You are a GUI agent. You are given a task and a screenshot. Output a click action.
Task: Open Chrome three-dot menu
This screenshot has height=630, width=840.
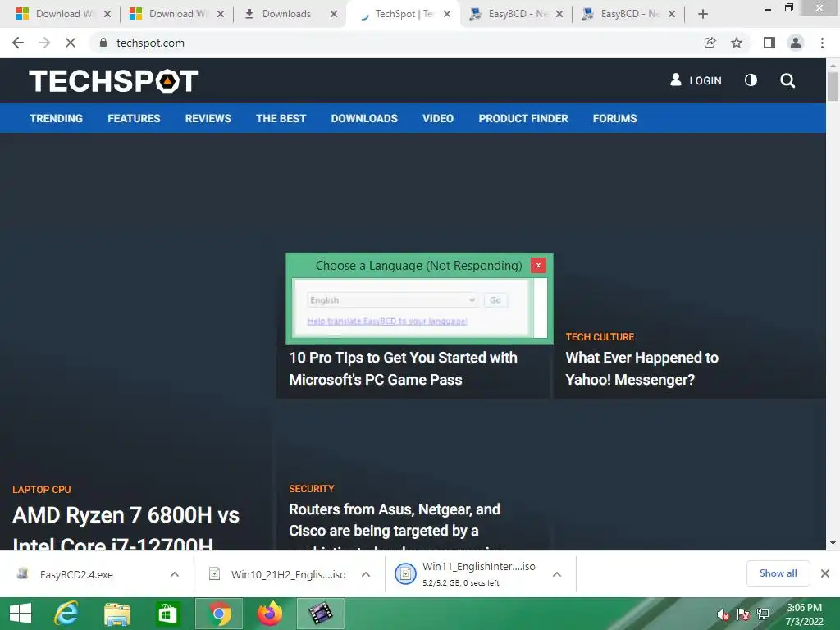pyautogui.click(x=822, y=43)
